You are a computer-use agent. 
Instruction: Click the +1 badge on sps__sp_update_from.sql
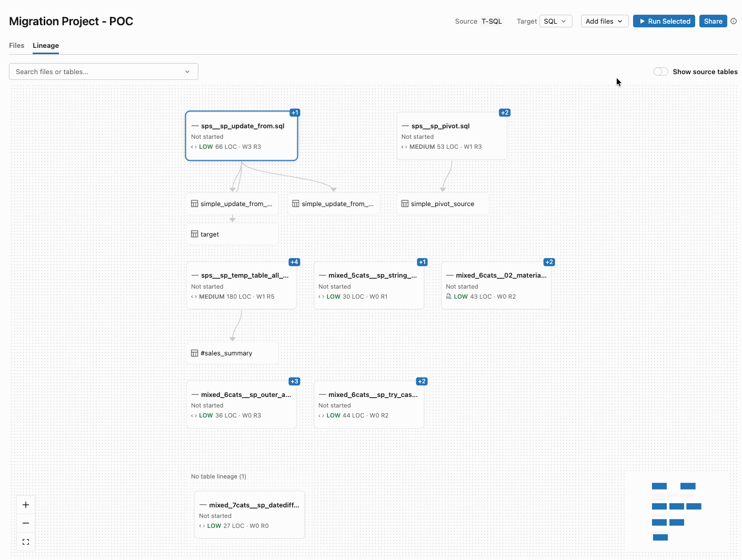295,113
